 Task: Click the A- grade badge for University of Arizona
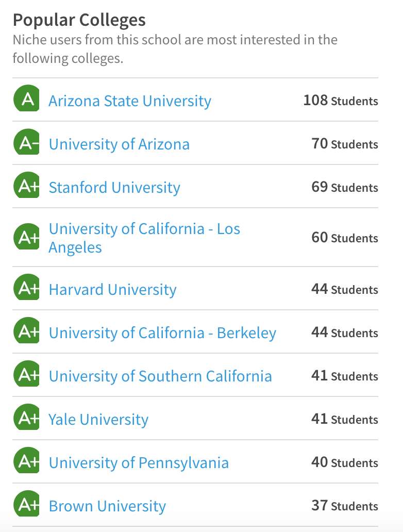(x=26, y=143)
